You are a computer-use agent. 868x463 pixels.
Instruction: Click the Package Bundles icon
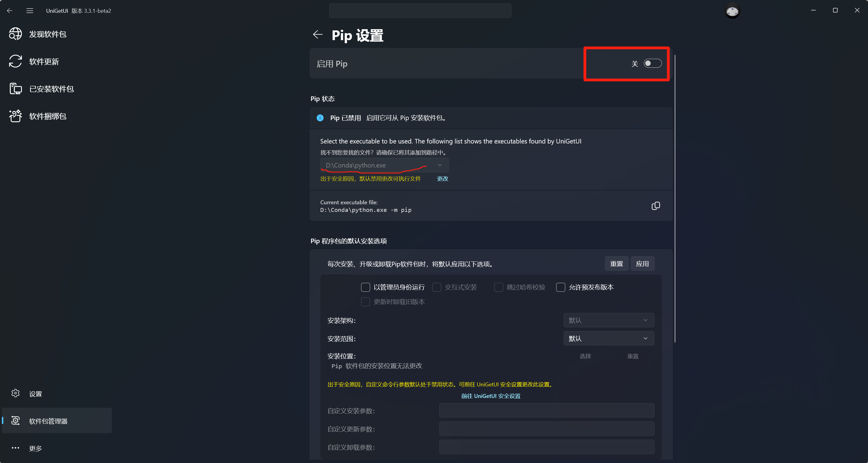15,116
